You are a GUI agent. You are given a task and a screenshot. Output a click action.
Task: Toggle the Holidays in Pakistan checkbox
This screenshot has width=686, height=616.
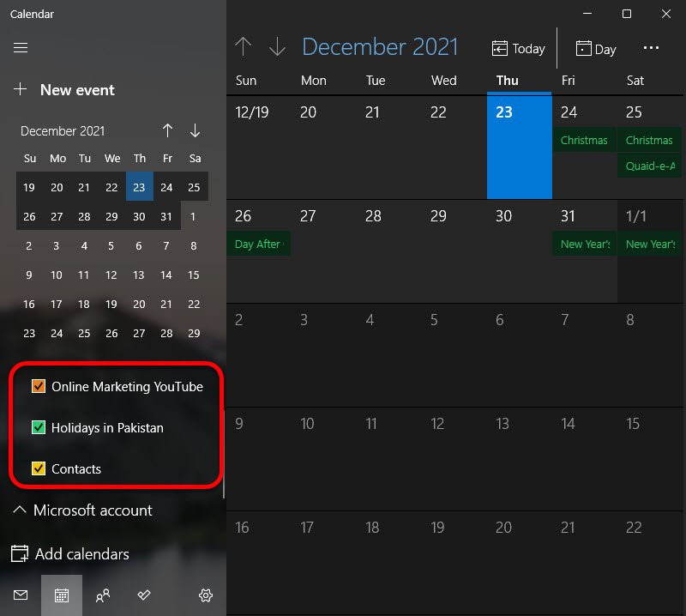[x=38, y=427]
